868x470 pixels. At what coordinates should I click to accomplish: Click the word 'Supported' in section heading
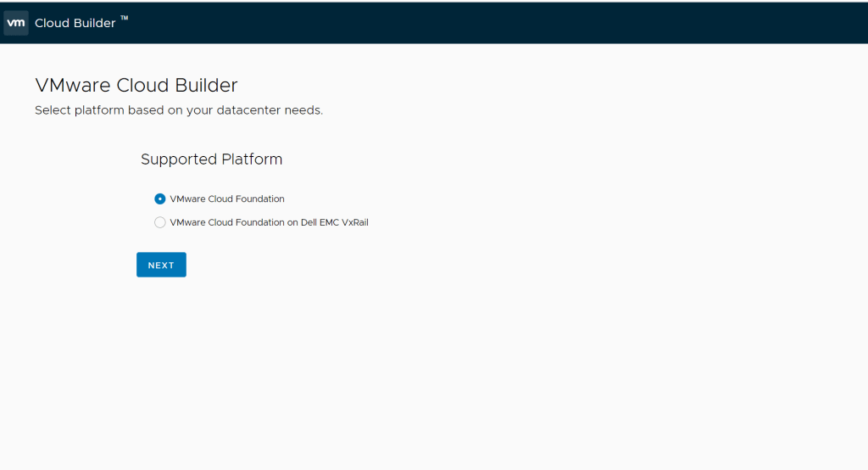click(179, 159)
